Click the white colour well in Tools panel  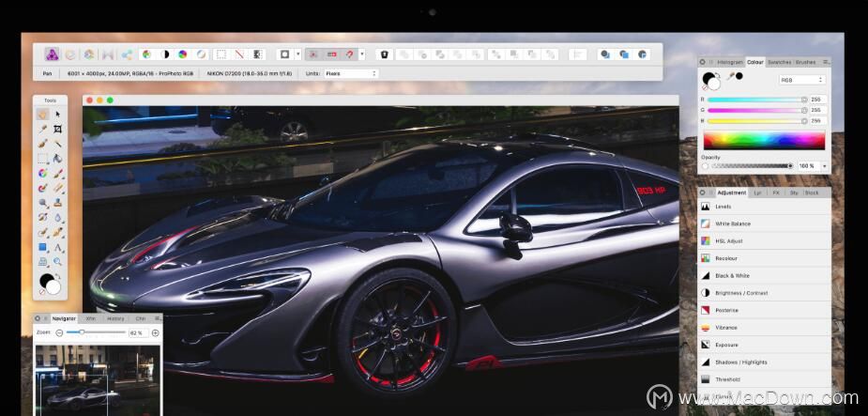pyautogui.click(x=53, y=287)
